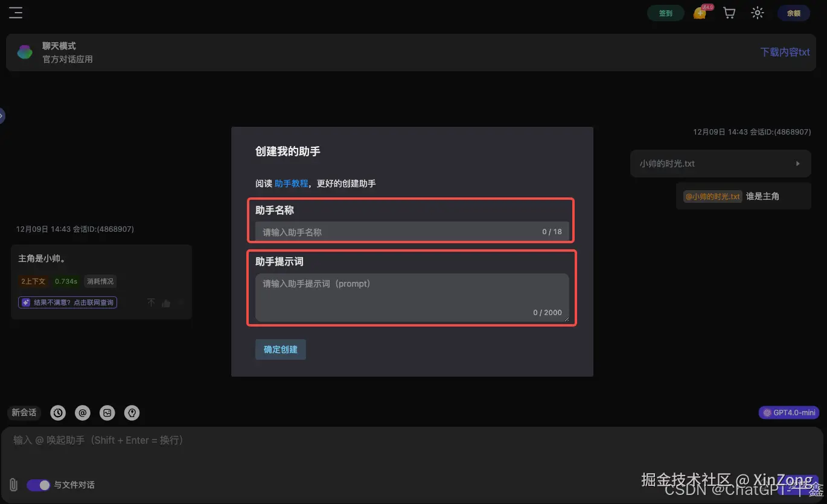This screenshot has height=504, width=827.
Task: Open the image generation icon
Action: (107, 413)
